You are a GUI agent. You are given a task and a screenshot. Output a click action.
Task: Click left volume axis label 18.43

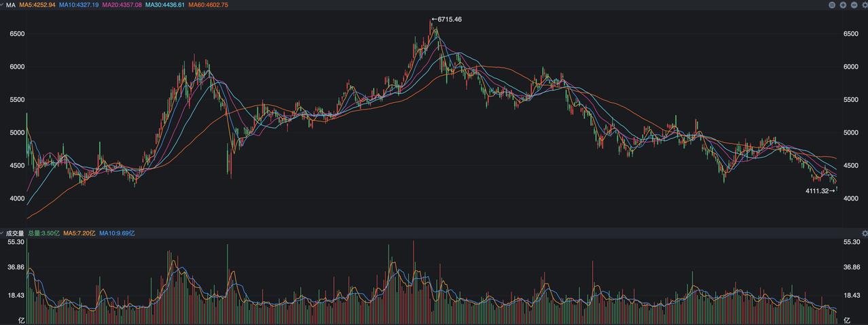tap(16, 295)
